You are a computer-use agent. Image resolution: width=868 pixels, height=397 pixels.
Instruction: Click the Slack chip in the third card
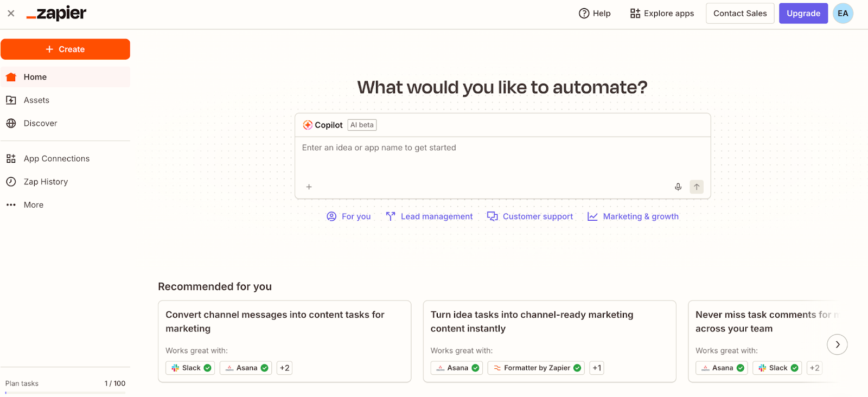coord(777,368)
